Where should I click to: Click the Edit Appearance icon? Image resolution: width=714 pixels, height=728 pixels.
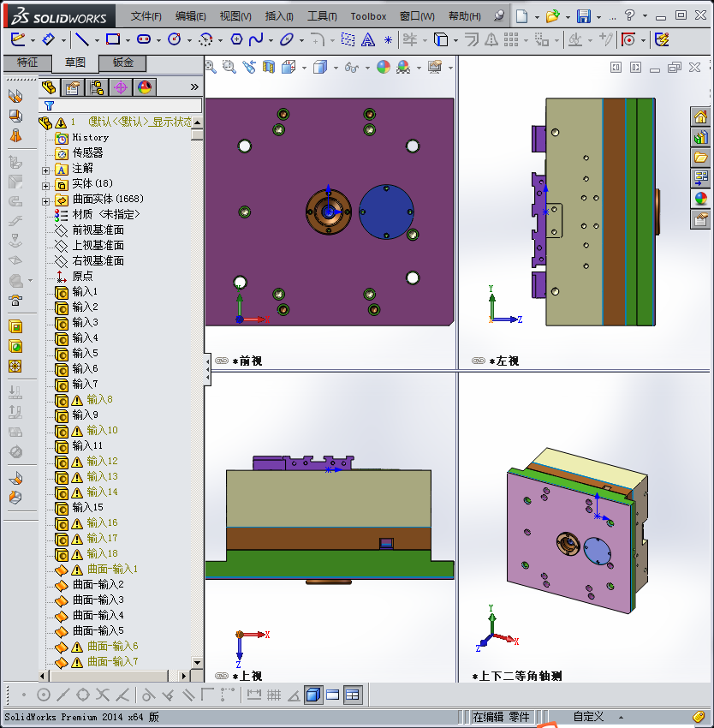(x=384, y=68)
